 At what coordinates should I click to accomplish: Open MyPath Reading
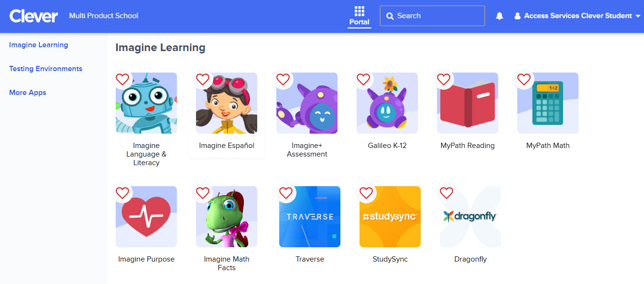pos(467,103)
